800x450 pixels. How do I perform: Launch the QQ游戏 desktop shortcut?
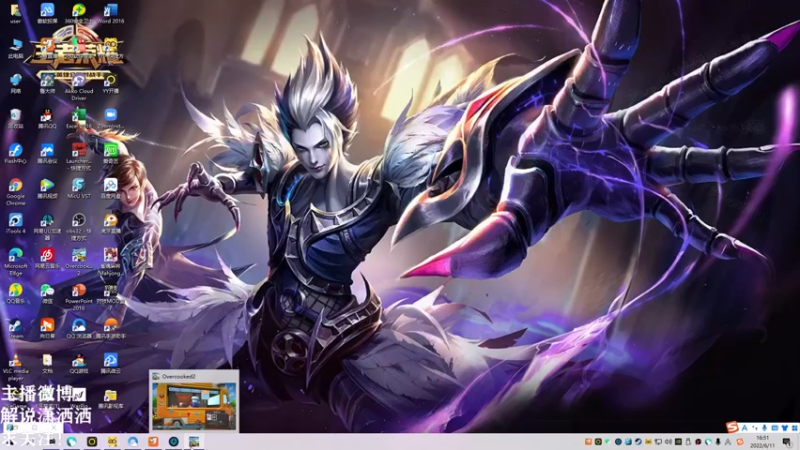tap(79, 363)
